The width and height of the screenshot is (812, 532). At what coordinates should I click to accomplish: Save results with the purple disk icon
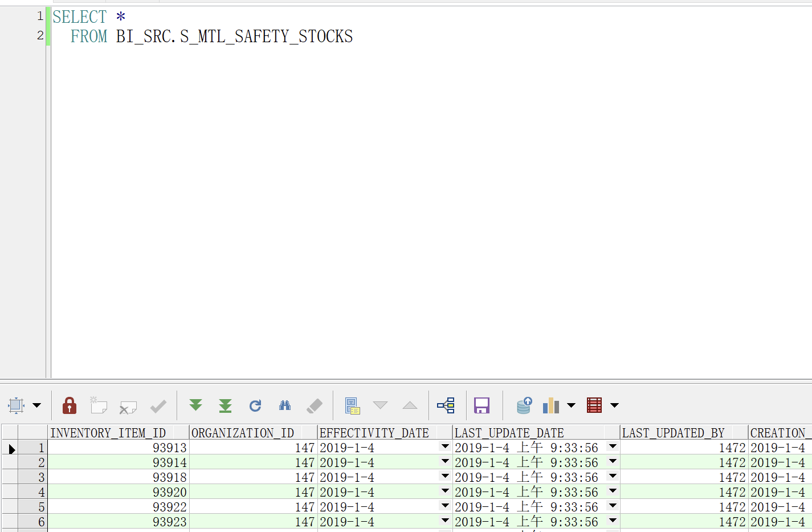[x=482, y=405]
